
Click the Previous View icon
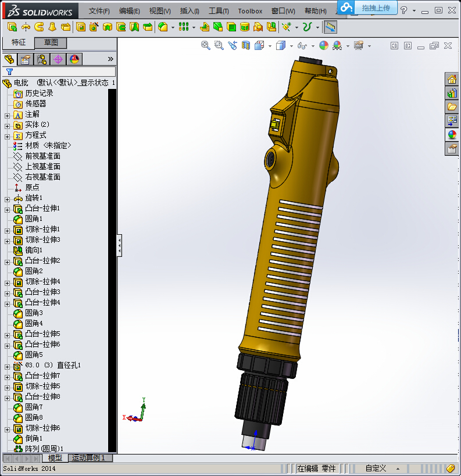(x=233, y=45)
